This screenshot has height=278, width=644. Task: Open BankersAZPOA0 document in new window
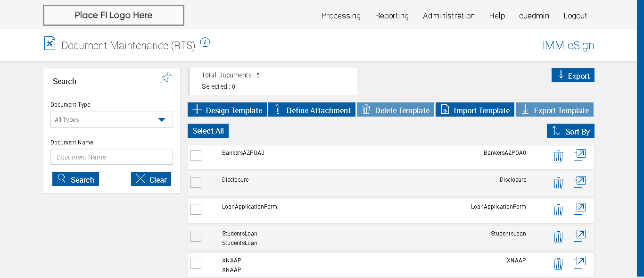point(579,155)
